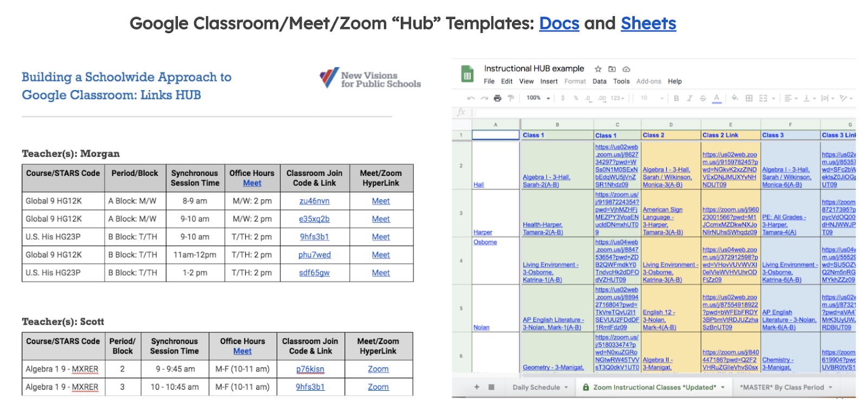Open the 100% zoom level dropdown
Viewport: 868px width, 412px height.
(538, 98)
